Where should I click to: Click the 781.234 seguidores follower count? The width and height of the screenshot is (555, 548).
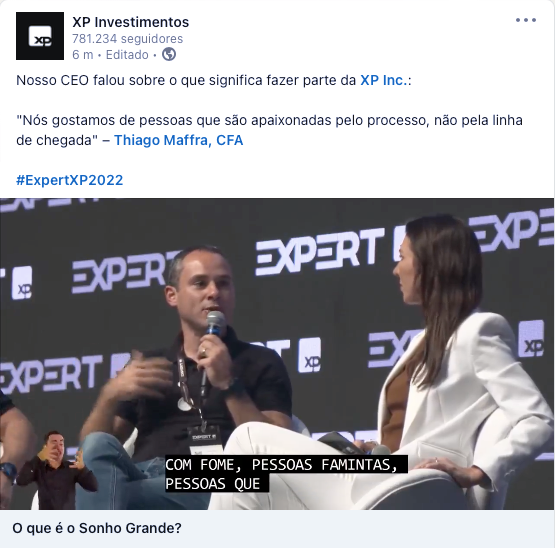[x=127, y=39]
